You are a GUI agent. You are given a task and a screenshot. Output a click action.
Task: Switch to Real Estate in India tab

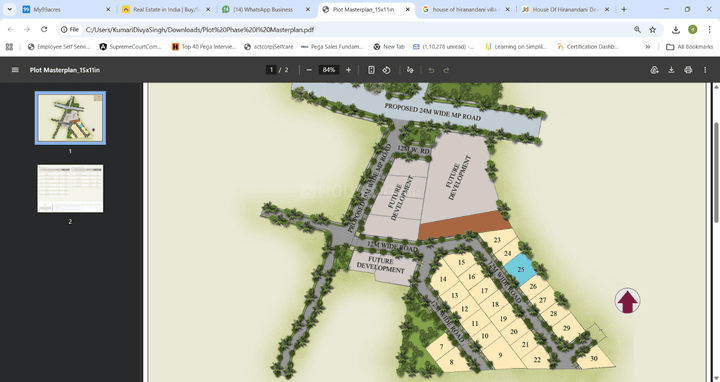coord(166,9)
